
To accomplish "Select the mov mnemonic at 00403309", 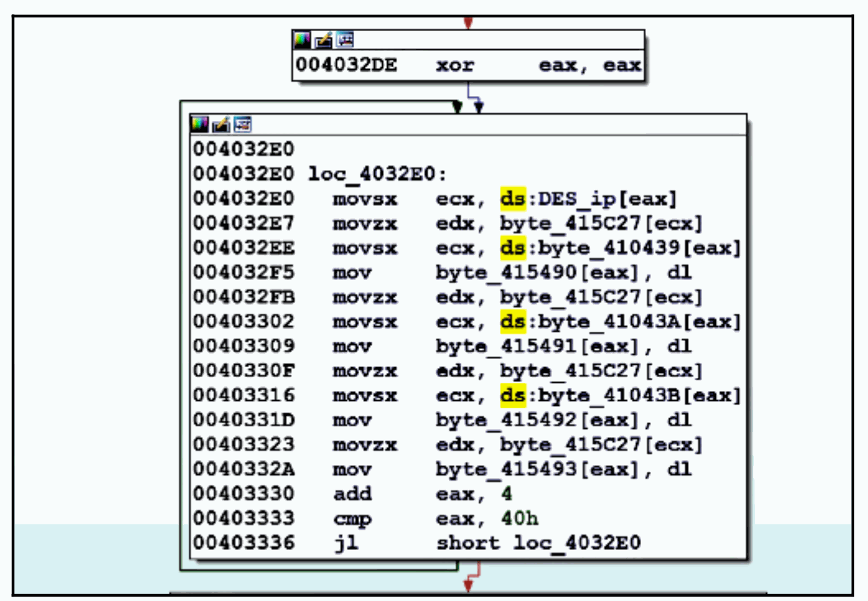I will tap(352, 346).
